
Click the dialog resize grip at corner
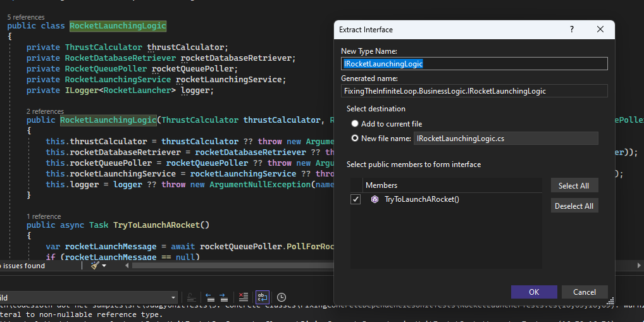[610, 300]
